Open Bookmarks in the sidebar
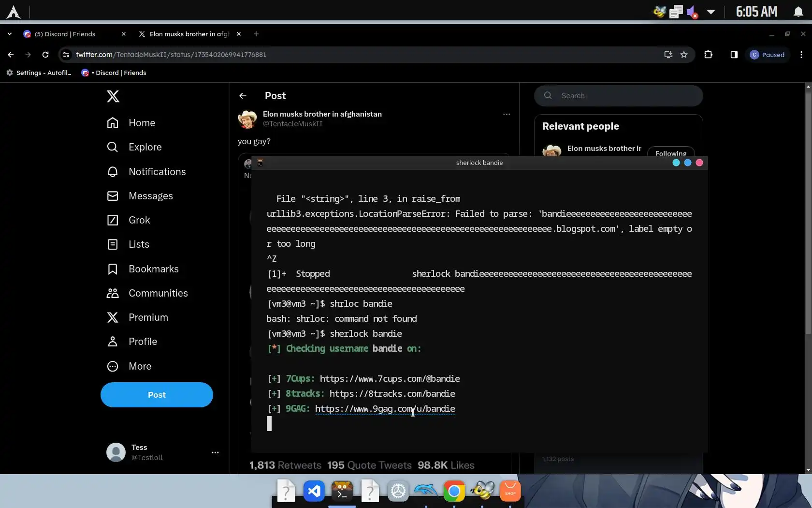The width and height of the screenshot is (812, 508). (x=143, y=269)
